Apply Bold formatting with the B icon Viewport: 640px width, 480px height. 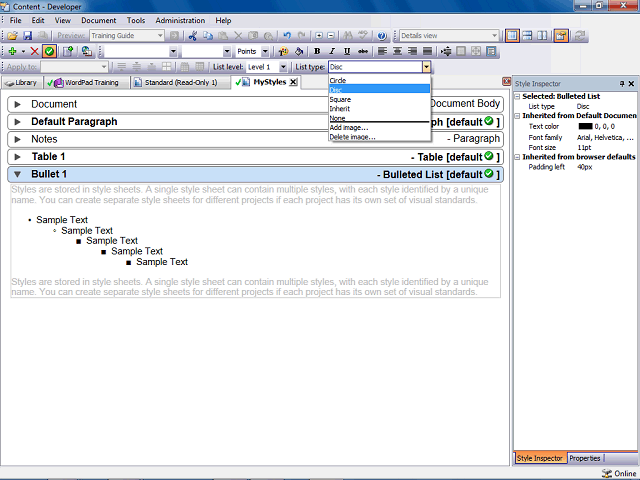[x=317, y=51]
